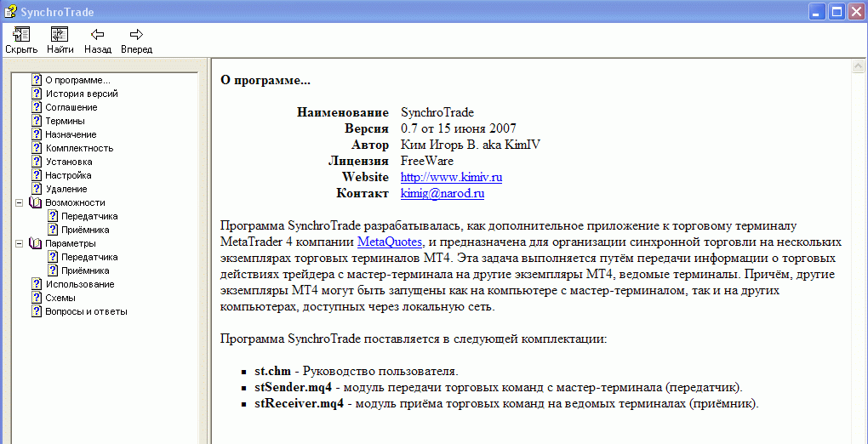Open the О программе... topic
The width and height of the screenshot is (868, 444).
click(x=78, y=80)
